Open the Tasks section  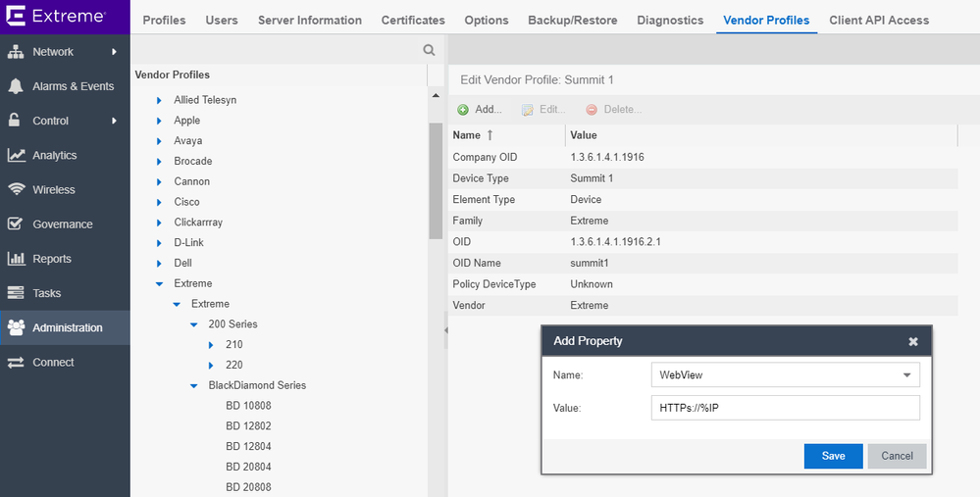coord(46,293)
